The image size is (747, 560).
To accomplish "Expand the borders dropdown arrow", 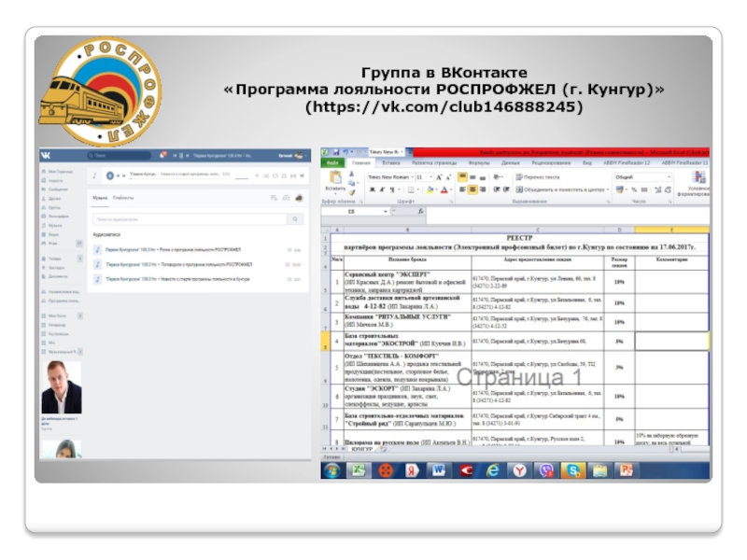I will [417, 190].
